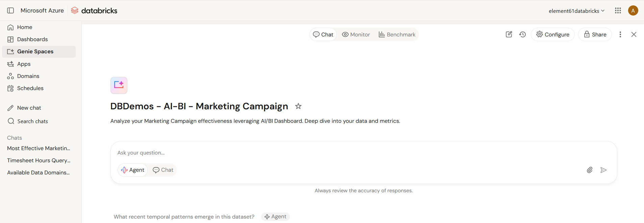This screenshot has height=223, width=644.
Task: Click the Ask your question input field
Action: (364, 153)
